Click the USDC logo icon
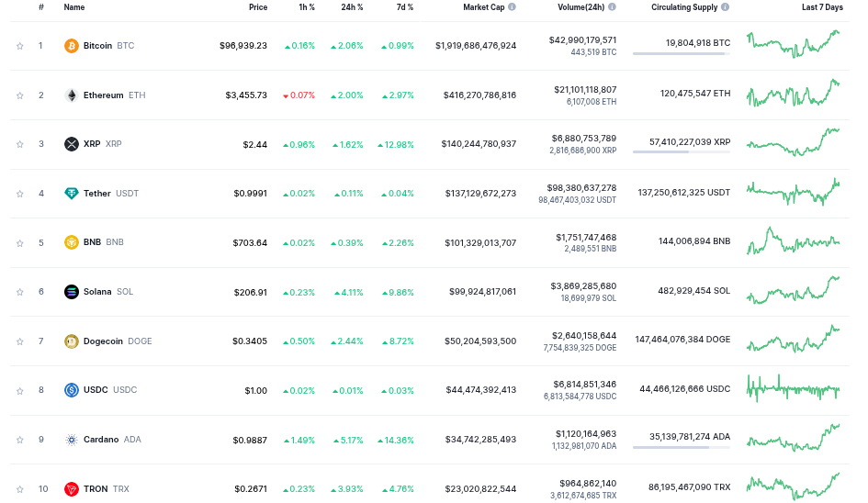The image size is (868, 503). 72,390
